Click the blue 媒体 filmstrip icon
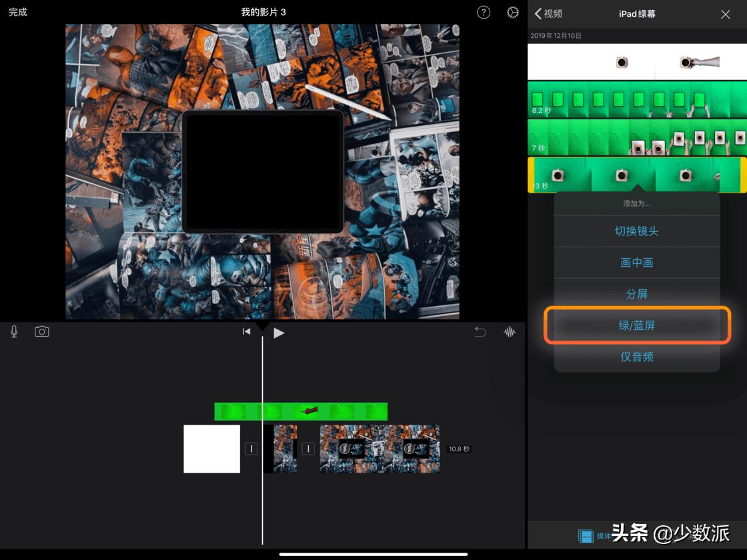Screen dimensions: 747x560 [x=586, y=535]
